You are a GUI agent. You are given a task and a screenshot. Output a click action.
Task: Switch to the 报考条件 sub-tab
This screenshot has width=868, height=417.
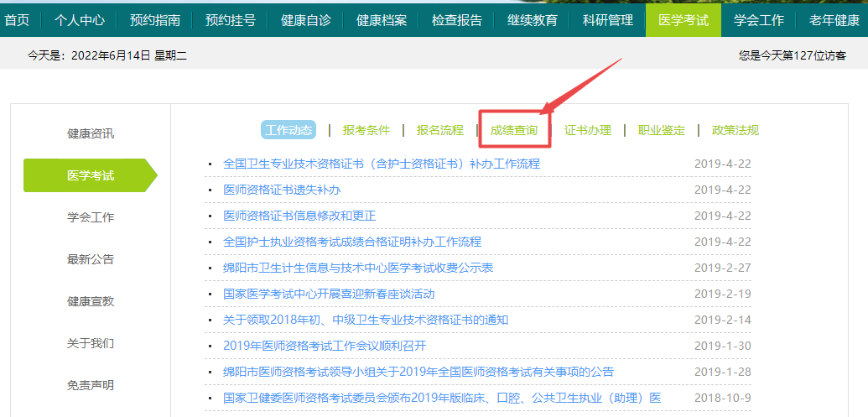366,130
